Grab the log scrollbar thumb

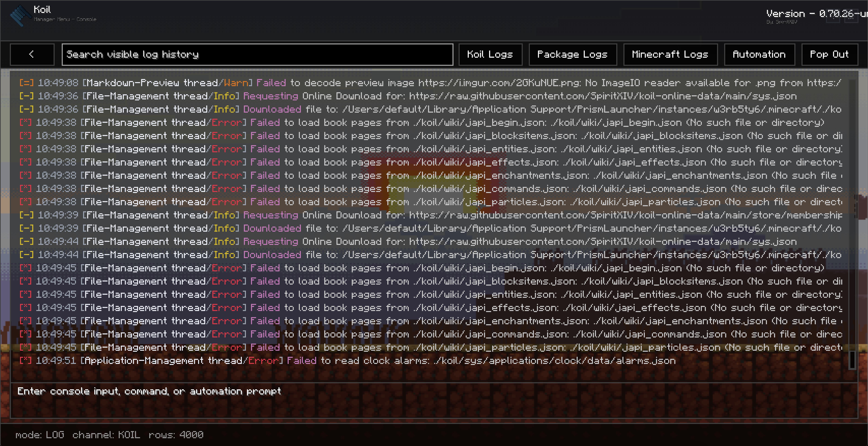click(x=852, y=360)
